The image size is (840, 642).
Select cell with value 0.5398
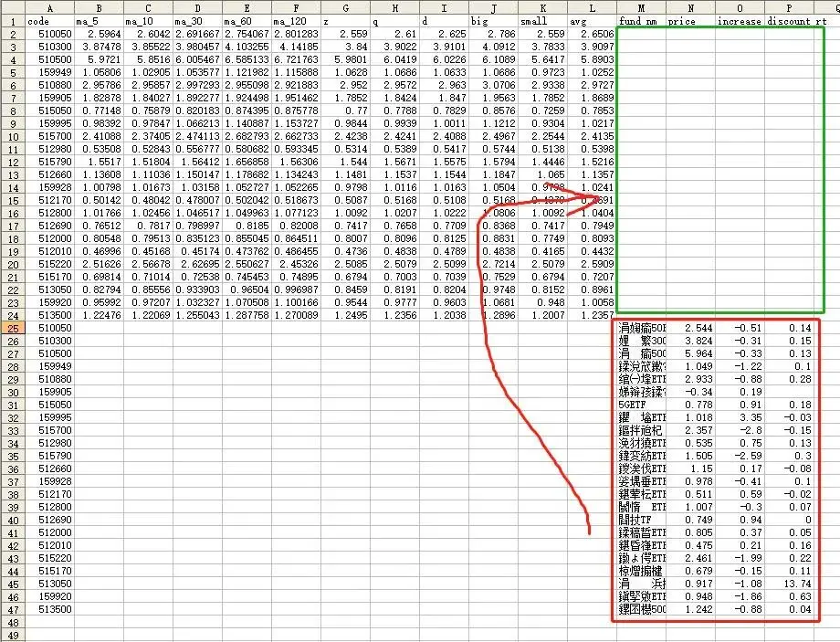coord(592,149)
